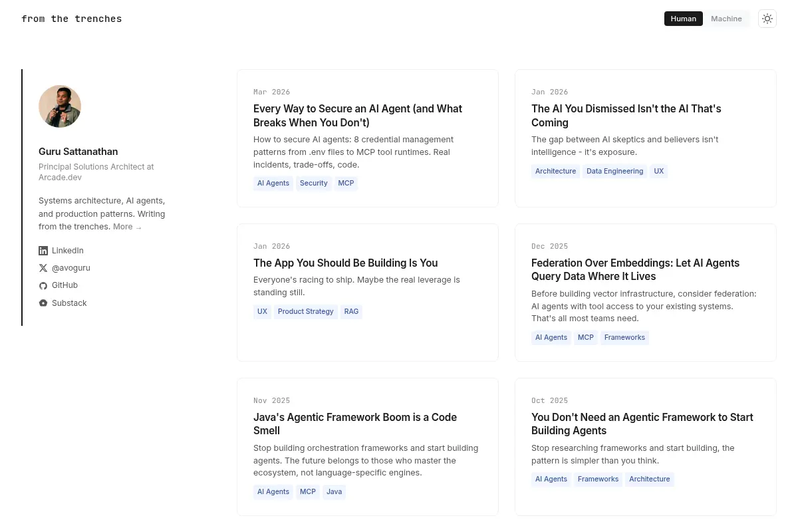
Task: Click 'Everyone's racing to ship' description text
Action: (x=356, y=286)
